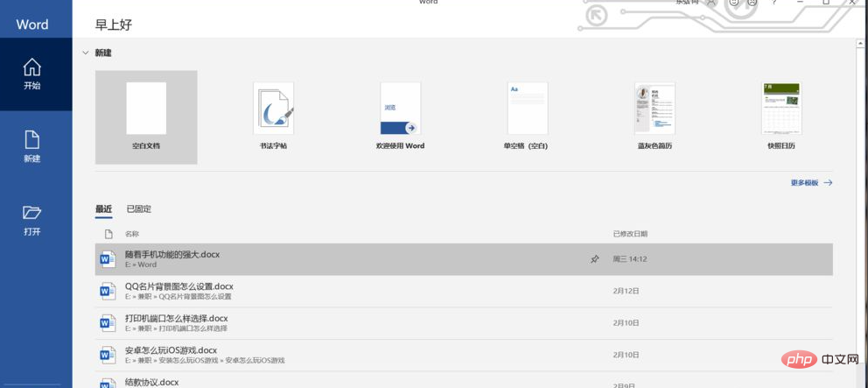Viewport: 868px width, 388px height.
Task: Open 更多模板 link
Action: [x=811, y=182]
